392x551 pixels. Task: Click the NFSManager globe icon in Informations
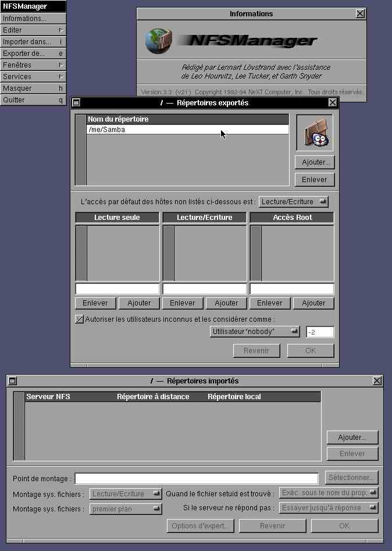(158, 41)
